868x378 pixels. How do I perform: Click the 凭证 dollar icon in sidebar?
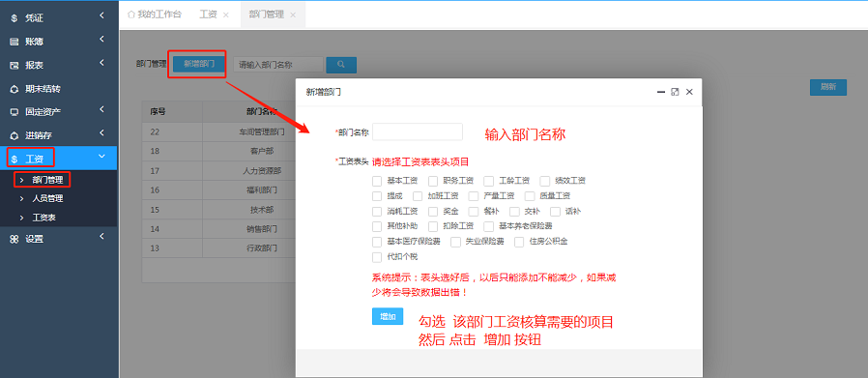point(14,18)
